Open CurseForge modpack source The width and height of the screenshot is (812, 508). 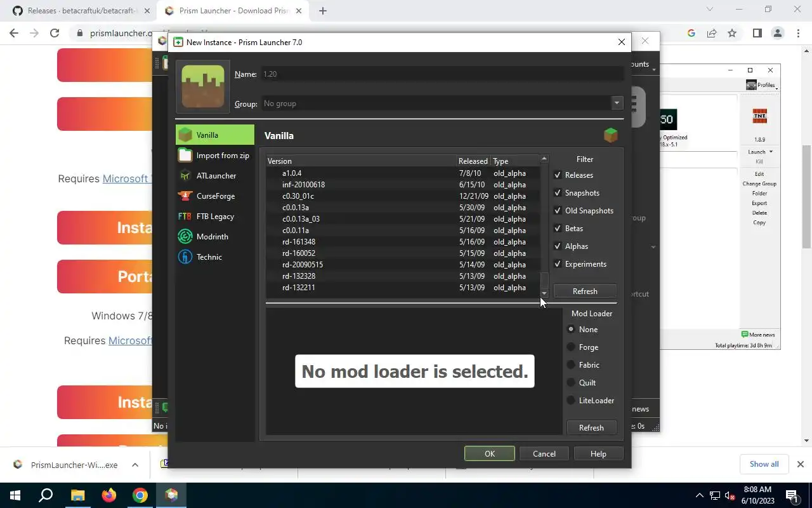point(215,196)
